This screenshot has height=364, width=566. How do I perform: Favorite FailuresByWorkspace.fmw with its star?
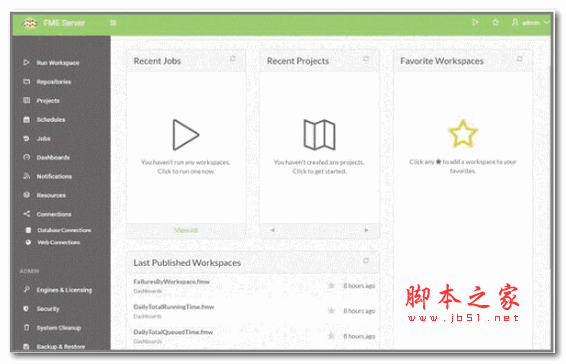(331, 286)
